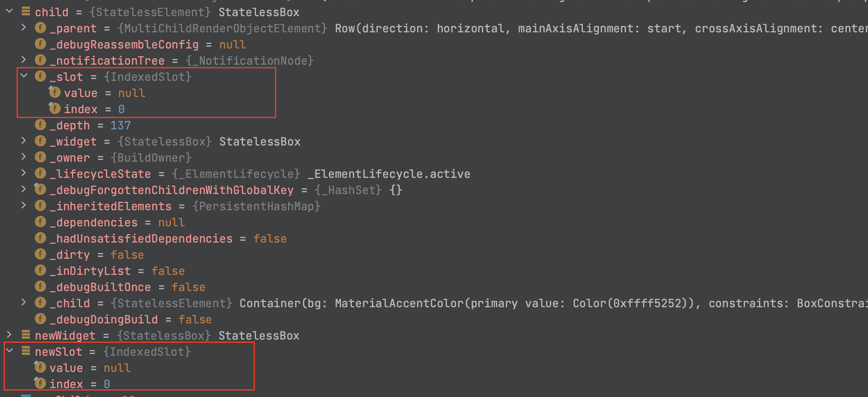Screen dimensions: 868x397
Task: Click the stack icon next to child variable
Action: click(x=26, y=11)
